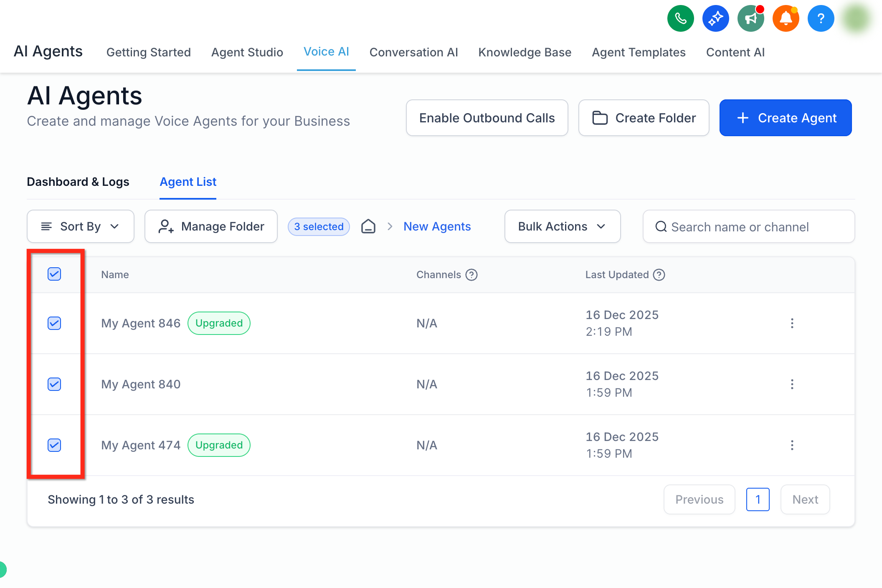Viewport: 882px width, 588px height.
Task: Switch to the Content AI tab
Action: [x=735, y=52]
